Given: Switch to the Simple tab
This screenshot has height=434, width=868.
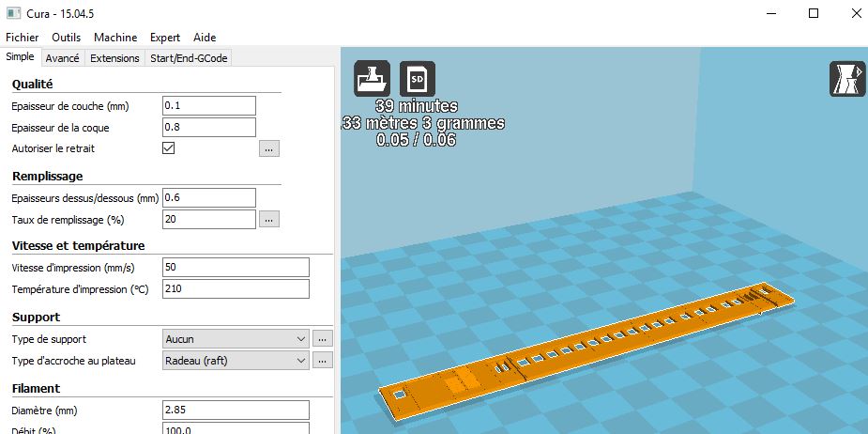Looking at the screenshot, I should (20, 56).
